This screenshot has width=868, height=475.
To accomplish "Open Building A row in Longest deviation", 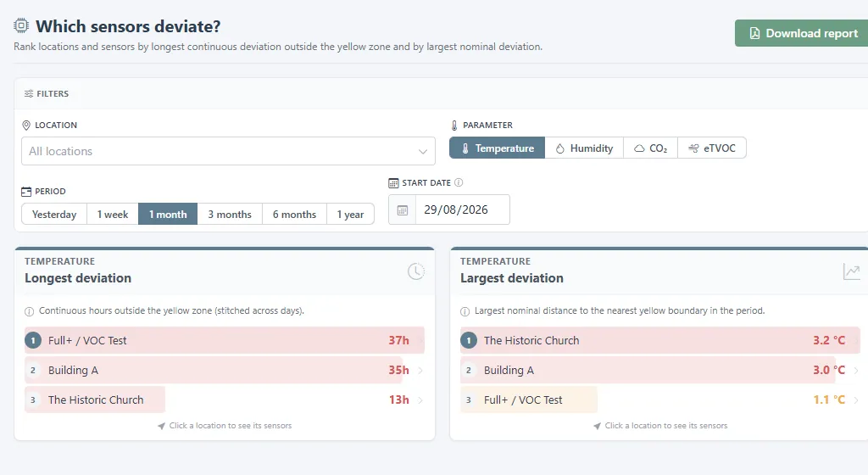I will coord(224,371).
